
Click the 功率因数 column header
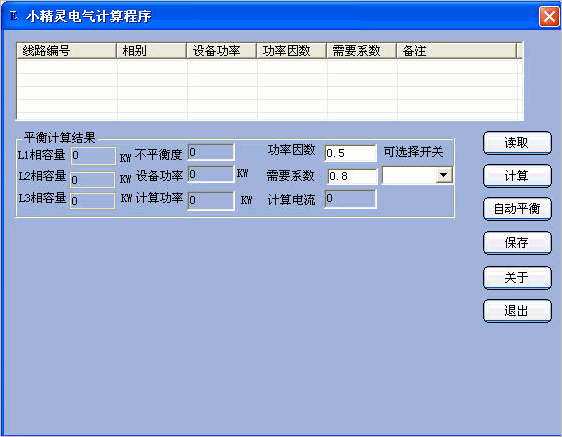point(291,51)
